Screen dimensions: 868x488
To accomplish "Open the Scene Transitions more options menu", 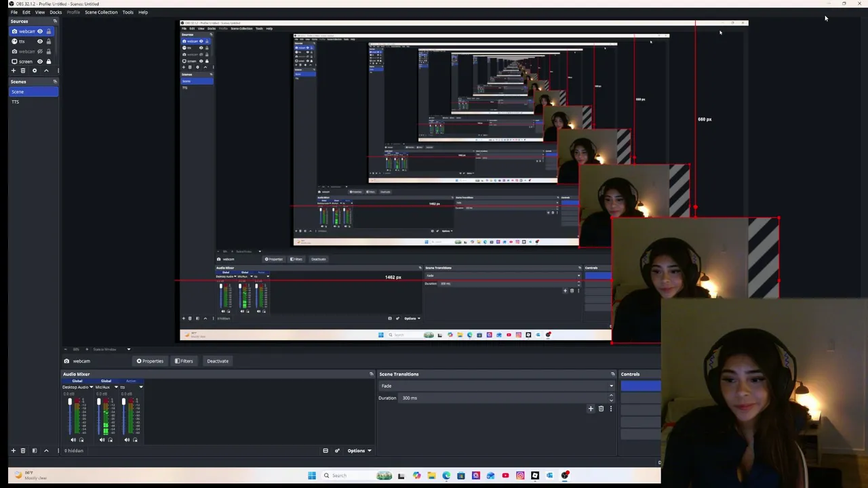I will 610,409.
